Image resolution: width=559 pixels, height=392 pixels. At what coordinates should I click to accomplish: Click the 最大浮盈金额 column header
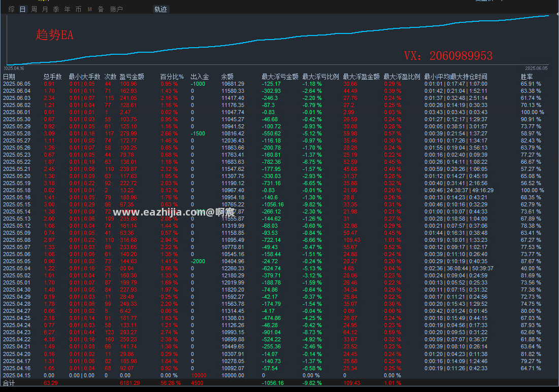(361, 77)
